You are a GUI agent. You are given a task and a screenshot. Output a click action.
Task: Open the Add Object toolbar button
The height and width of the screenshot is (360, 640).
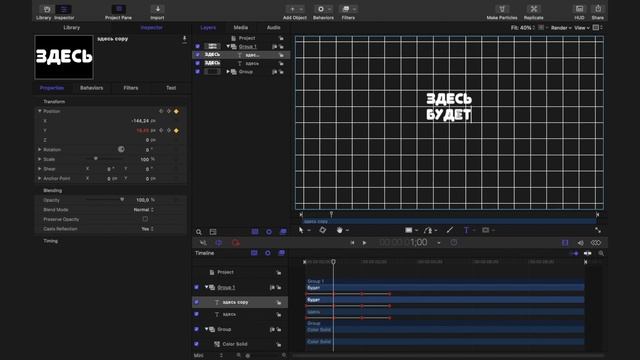point(296,9)
